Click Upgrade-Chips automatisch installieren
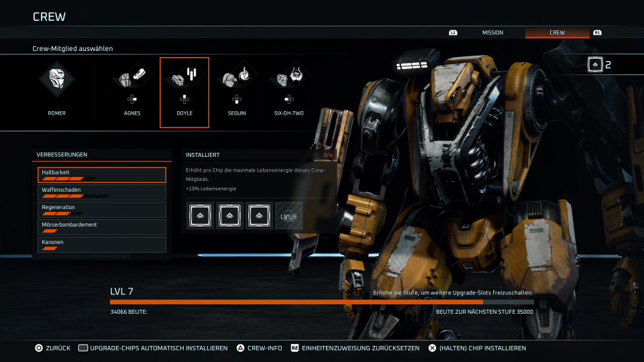 [158, 348]
